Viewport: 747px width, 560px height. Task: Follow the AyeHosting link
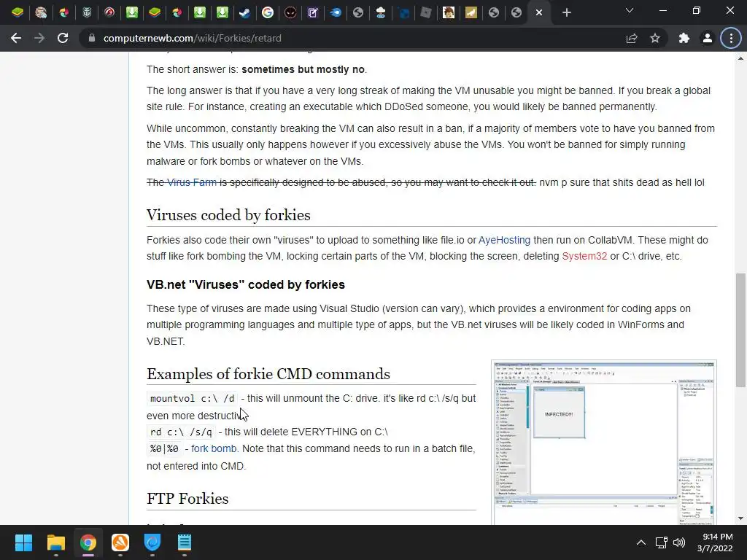[504, 240]
